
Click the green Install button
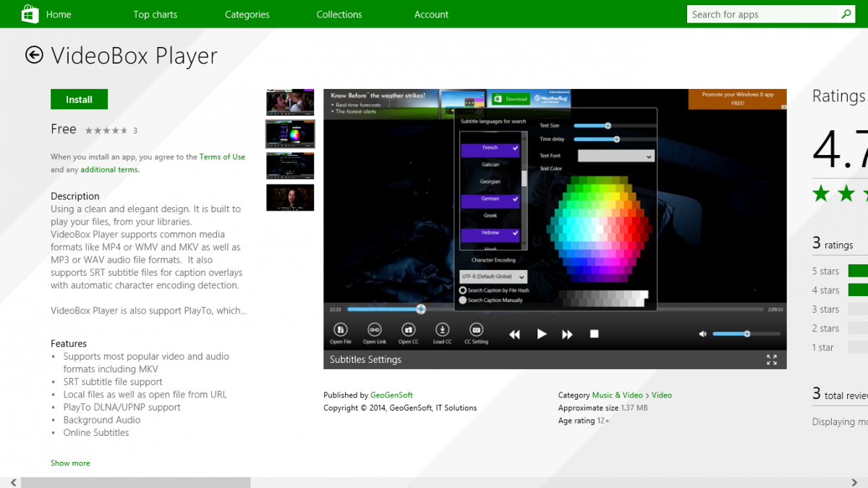click(79, 99)
